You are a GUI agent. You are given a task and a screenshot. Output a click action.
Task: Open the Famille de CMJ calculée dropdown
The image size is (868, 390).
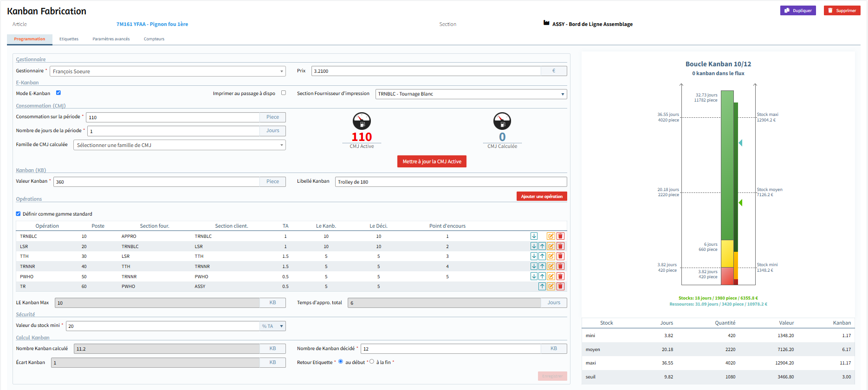(x=179, y=145)
